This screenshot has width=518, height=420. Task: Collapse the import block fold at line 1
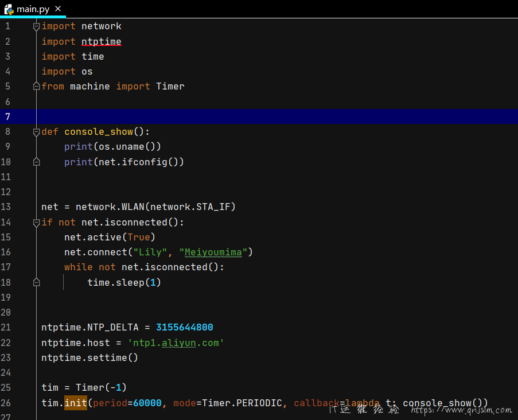pos(36,26)
